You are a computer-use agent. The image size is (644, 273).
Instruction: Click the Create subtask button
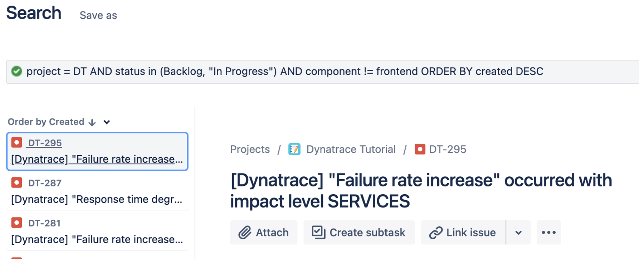359,233
